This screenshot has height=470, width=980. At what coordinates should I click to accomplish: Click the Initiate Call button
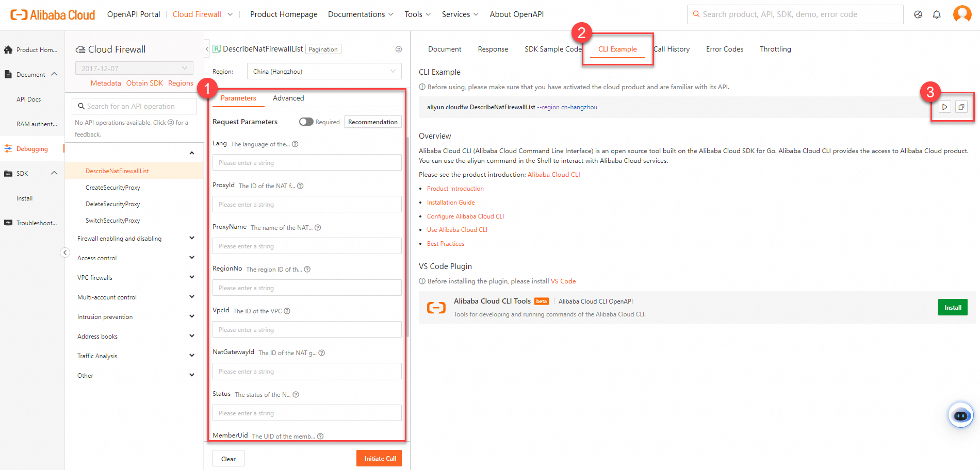(x=379, y=459)
